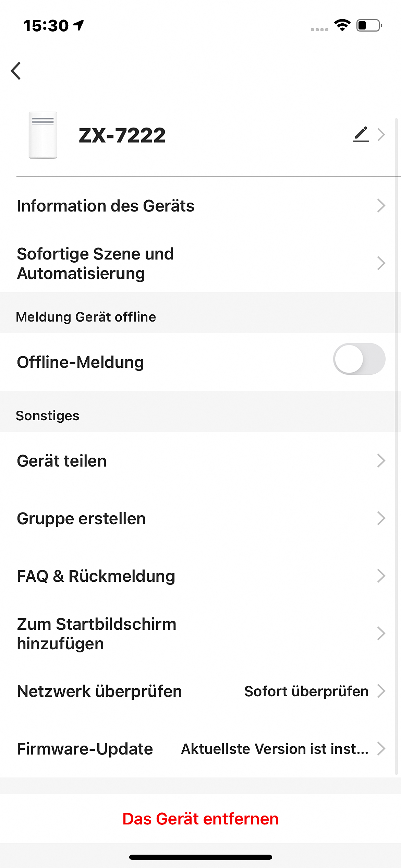Tap the home indicator bar
401x868 pixels.
click(200, 857)
